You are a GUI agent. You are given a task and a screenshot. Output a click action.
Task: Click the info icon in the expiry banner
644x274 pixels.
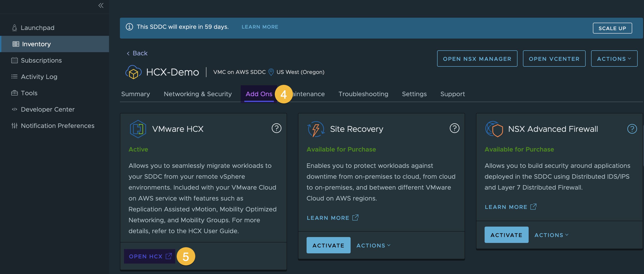click(x=129, y=27)
